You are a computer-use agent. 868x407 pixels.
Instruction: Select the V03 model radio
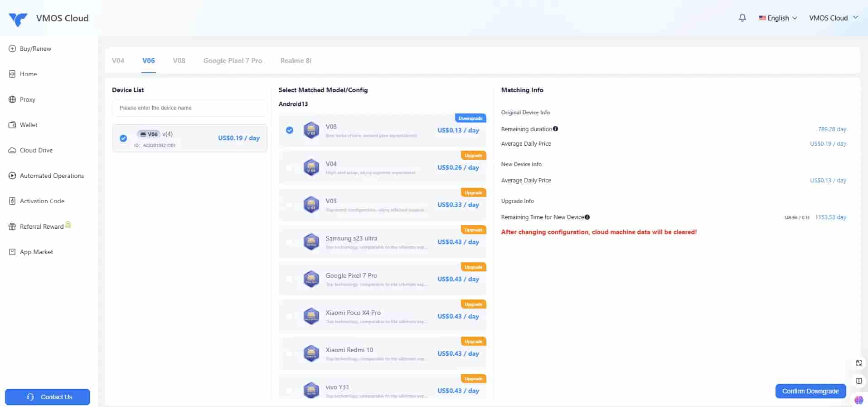[289, 205]
